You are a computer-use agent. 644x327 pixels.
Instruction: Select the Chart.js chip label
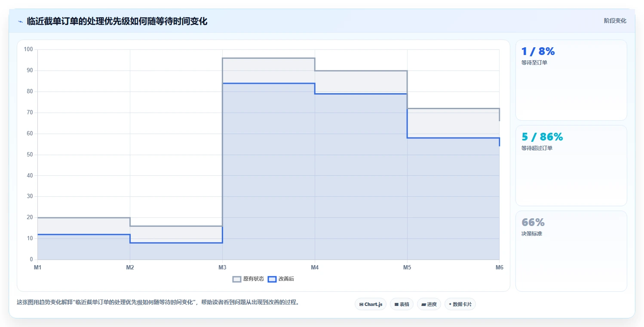pos(373,304)
